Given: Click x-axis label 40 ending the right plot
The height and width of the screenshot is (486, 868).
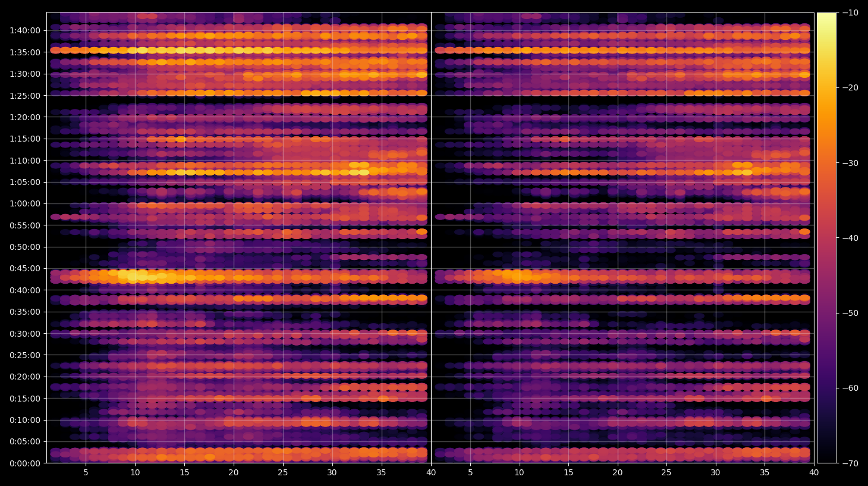Looking at the screenshot, I should (x=814, y=473).
